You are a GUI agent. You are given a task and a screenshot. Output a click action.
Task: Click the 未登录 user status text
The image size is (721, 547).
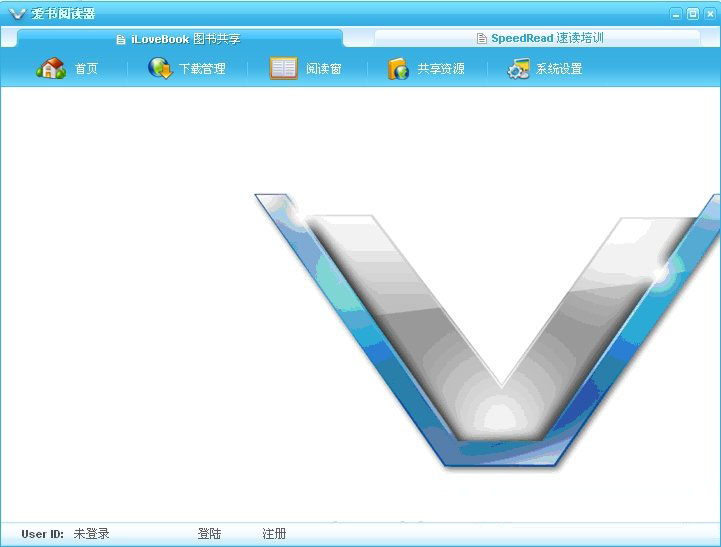[91, 534]
